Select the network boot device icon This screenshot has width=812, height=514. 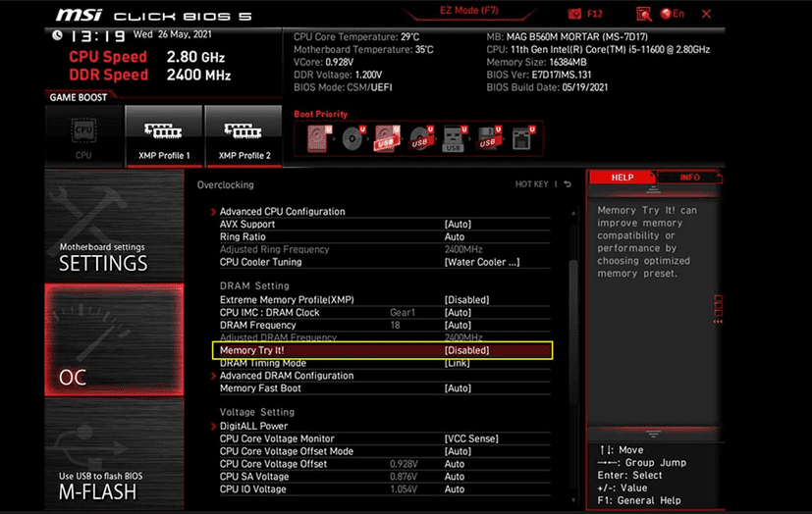point(522,138)
